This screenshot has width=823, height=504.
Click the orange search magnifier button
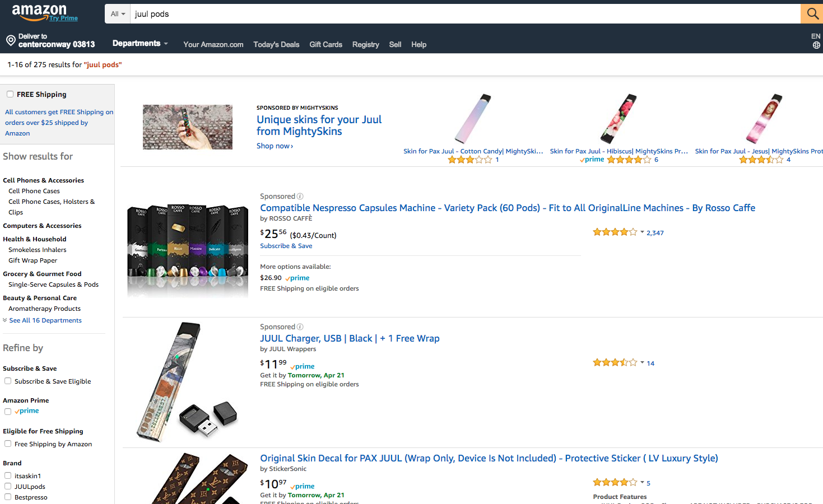click(x=812, y=13)
